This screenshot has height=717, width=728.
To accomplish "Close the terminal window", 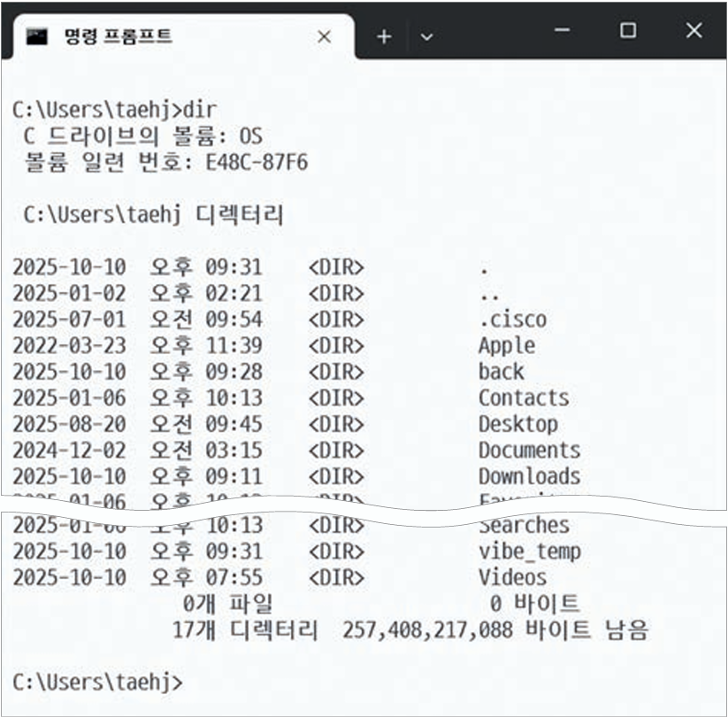I will [694, 31].
